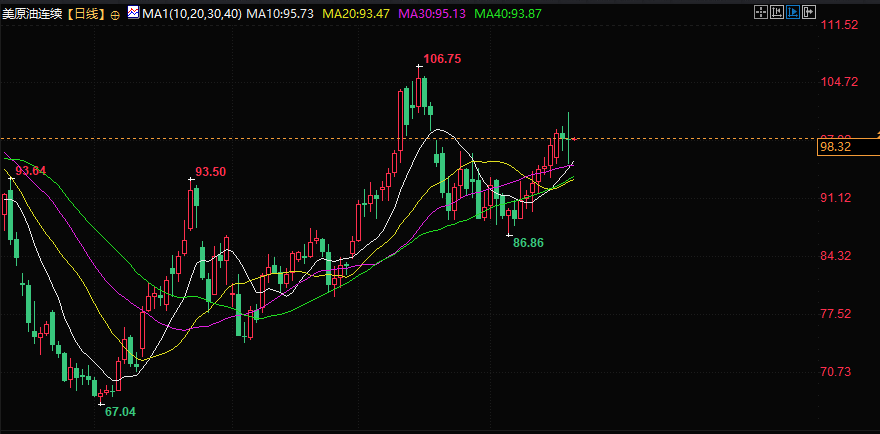Screen dimensions: 880x434
Task: Click the 106.75 peak high marker
Action: coord(442,58)
